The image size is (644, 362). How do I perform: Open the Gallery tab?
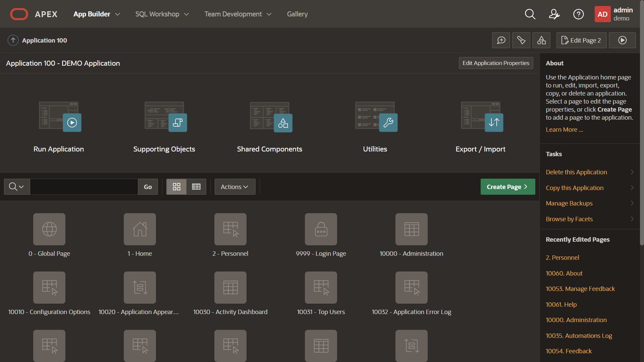297,14
